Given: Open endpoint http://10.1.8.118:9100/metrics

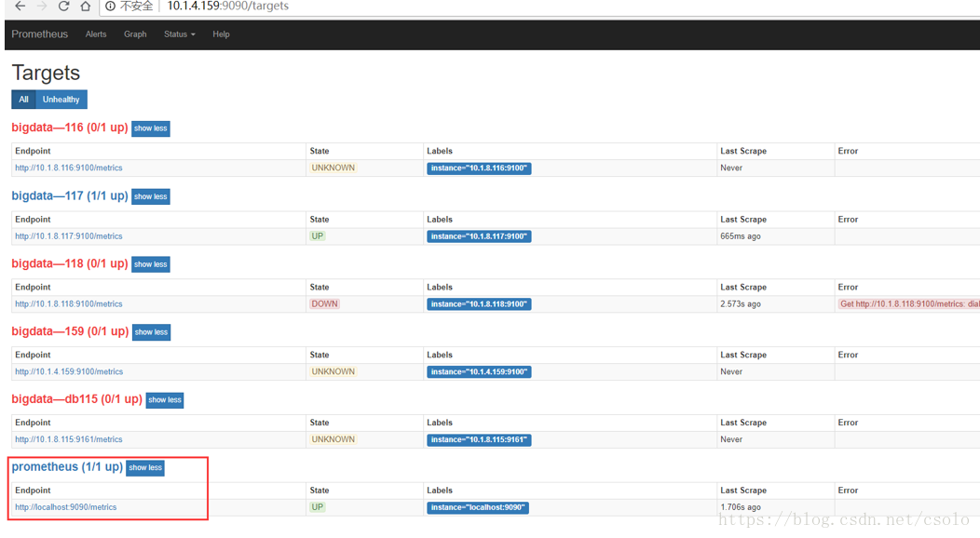Looking at the screenshot, I should coord(69,304).
